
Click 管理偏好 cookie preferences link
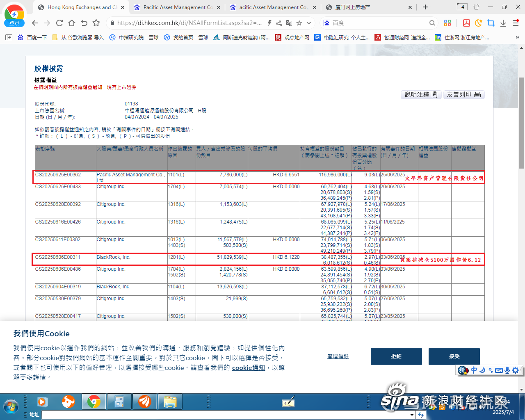click(338, 356)
